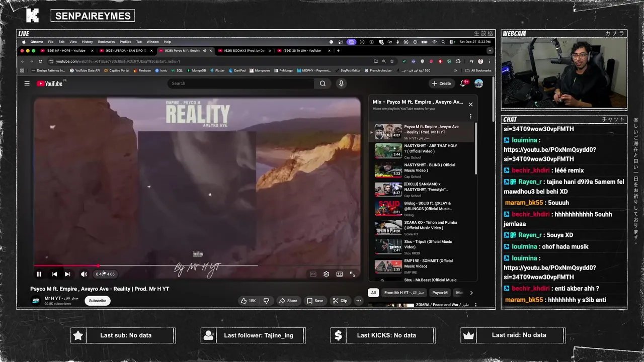Image resolution: width=644 pixels, height=362 pixels.
Task: Open the Create menu
Action: coord(441,83)
